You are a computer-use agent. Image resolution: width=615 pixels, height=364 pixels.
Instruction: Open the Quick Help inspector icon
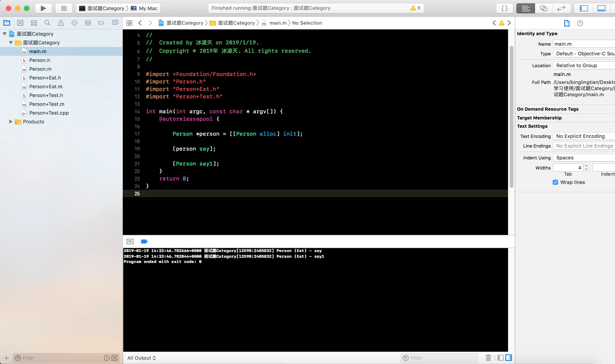click(x=580, y=23)
